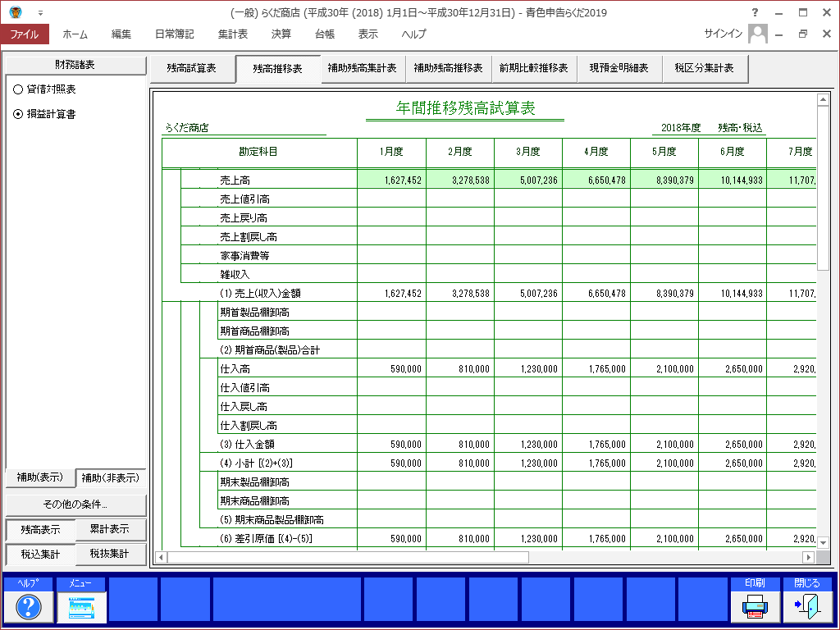Click the 6月度 column header

click(733, 152)
